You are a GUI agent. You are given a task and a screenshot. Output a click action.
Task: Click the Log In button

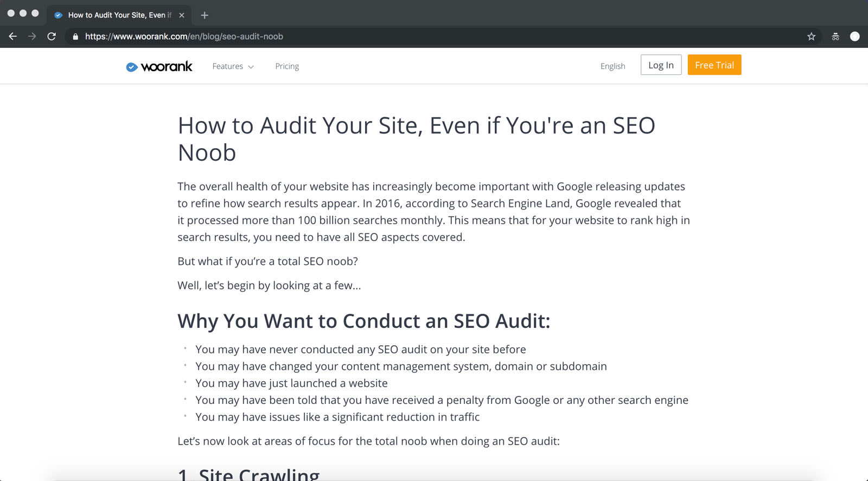coord(661,65)
